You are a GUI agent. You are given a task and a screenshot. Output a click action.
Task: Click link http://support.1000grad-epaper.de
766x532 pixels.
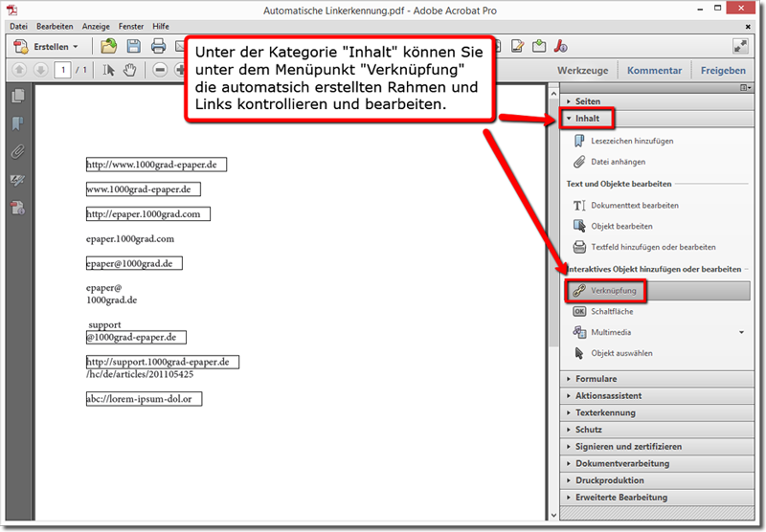point(162,362)
